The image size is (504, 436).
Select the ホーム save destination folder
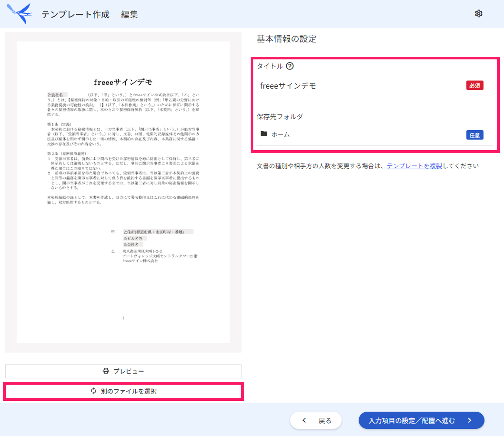[375, 134]
